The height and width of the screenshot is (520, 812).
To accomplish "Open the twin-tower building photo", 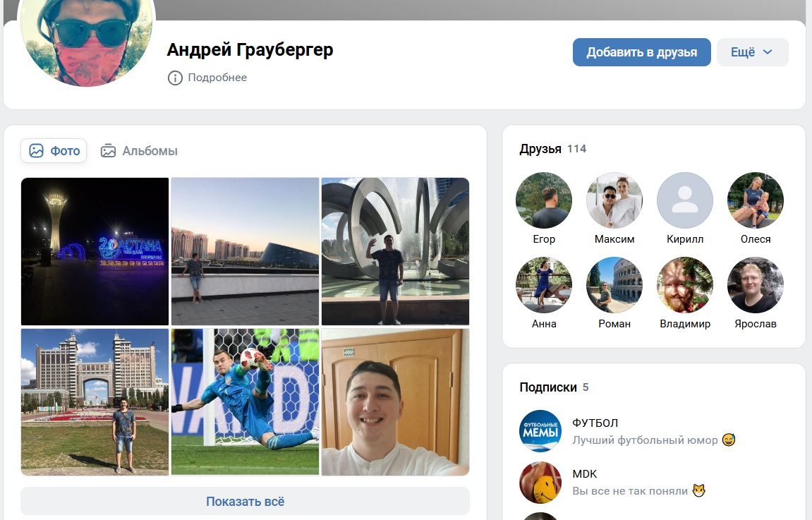I will pos(95,402).
